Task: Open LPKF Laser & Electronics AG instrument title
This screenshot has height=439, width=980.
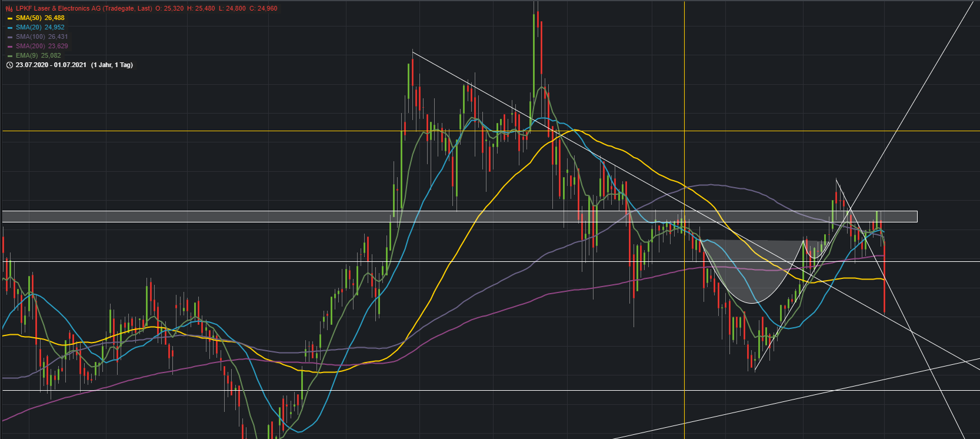Action: coord(84,9)
